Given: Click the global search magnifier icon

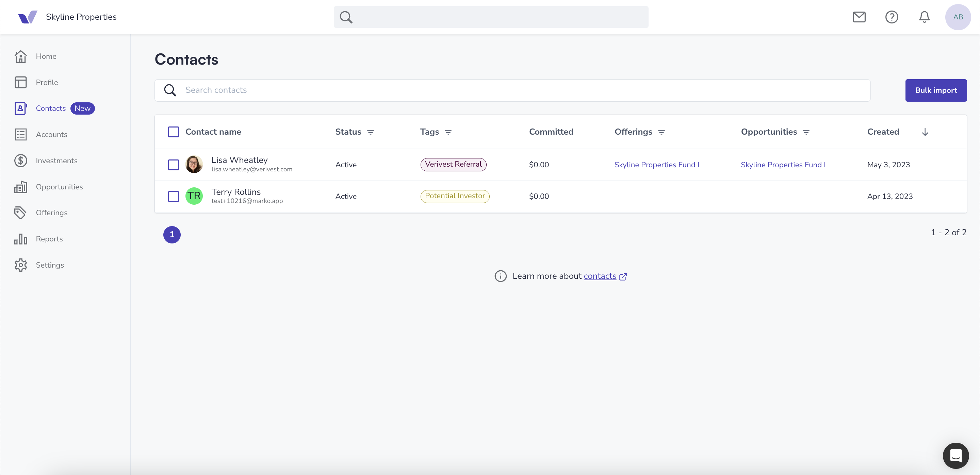Looking at the screenshot, I should [x=346, y=17].
